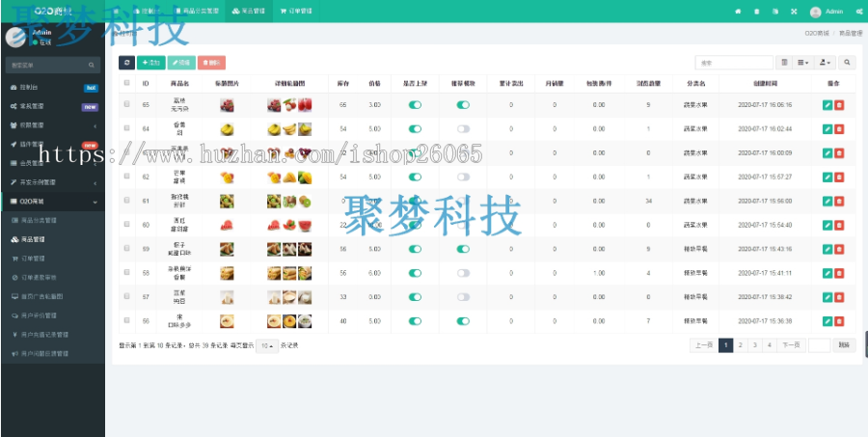This screenshot has height=437, width=868.
Task: Open top tab with dashboard icon
Action: 145,11
